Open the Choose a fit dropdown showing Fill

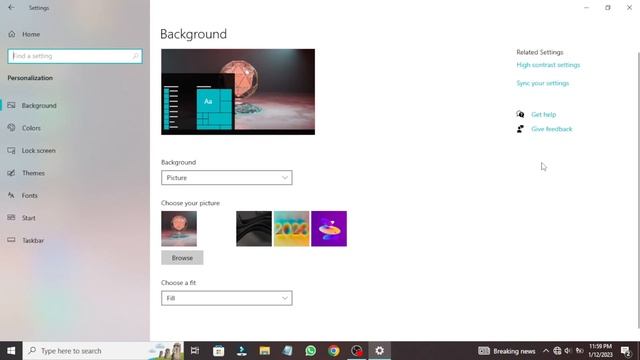[227, 298]
